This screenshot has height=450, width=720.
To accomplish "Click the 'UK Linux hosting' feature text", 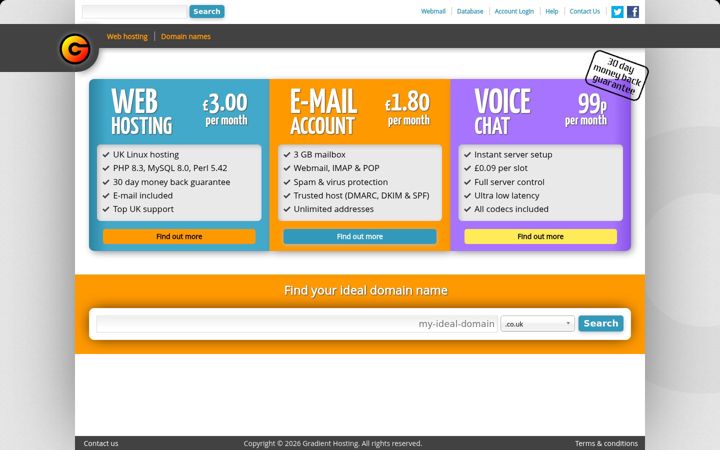I will [146, 155].
